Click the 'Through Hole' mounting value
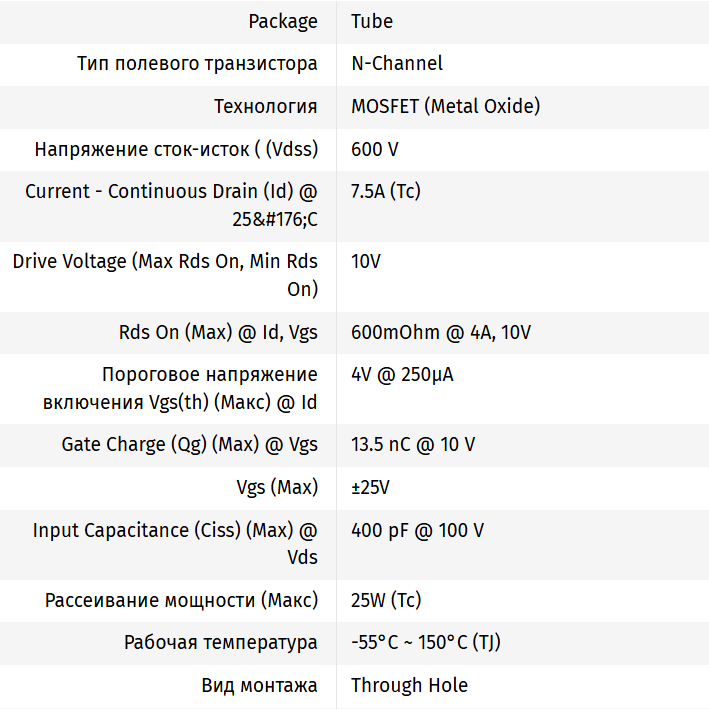The height and width of the screenshot is (709, 709). pos(409,685)
